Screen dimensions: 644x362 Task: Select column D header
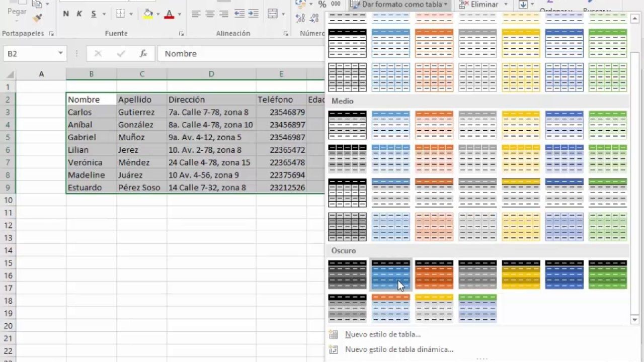tap(211, 74)
